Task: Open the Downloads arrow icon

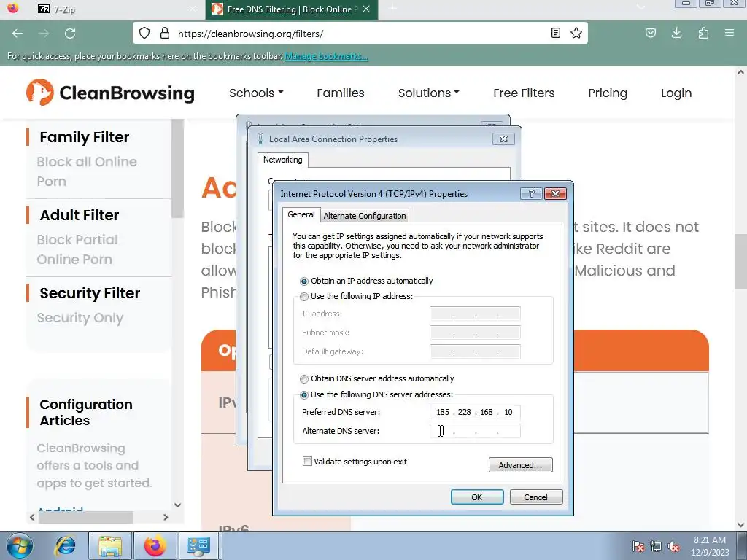Action: pyautogui.click(x=676, y=33)
